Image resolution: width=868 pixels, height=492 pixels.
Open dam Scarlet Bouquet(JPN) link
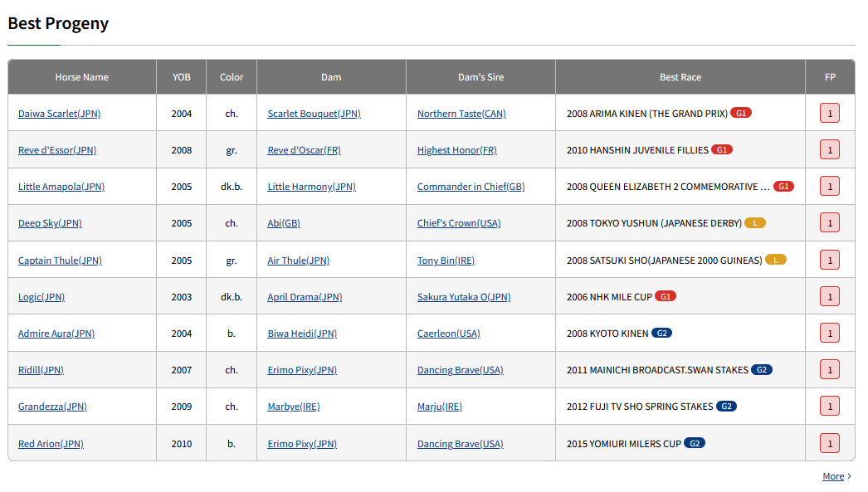[x=314, y=114]
